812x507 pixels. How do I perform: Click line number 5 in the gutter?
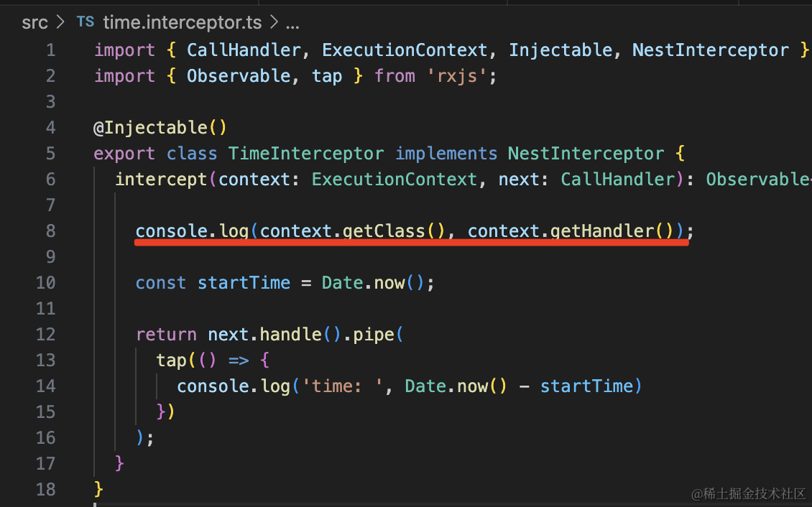(x=50, y=154)
